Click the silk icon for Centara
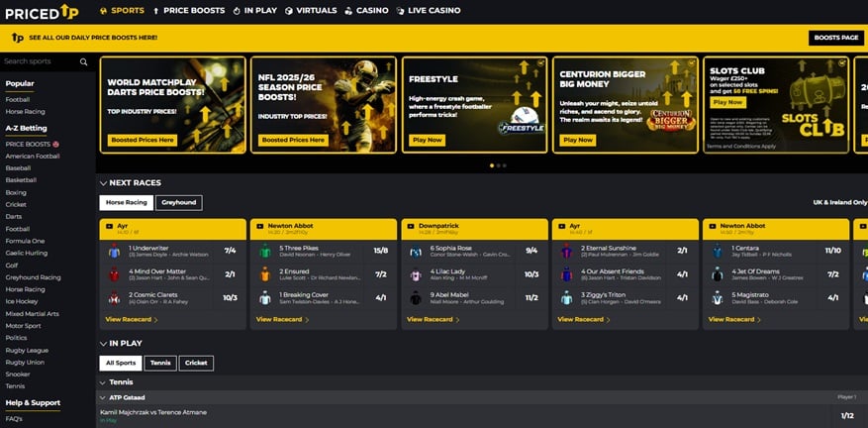This screenshot has width=868, height=428. 718,251
